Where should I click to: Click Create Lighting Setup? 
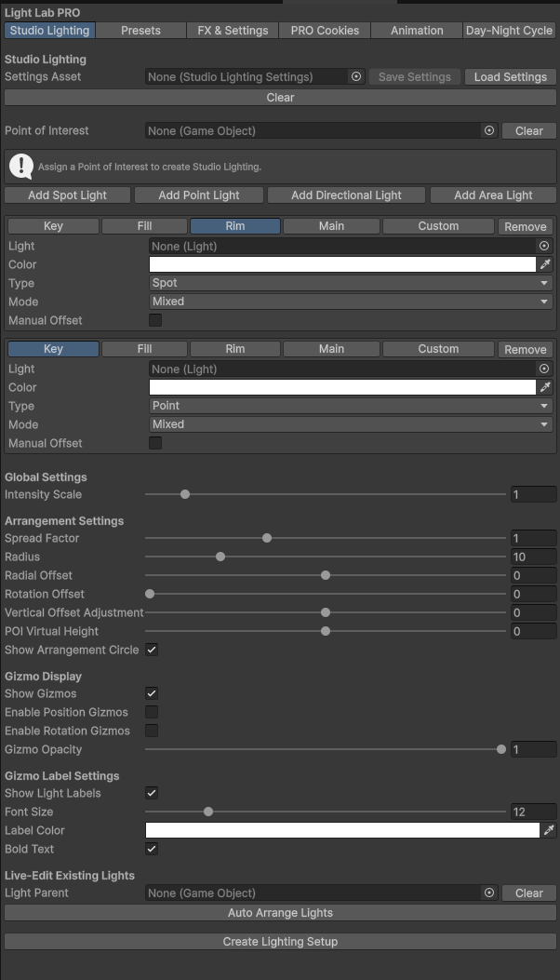point(280,941)
